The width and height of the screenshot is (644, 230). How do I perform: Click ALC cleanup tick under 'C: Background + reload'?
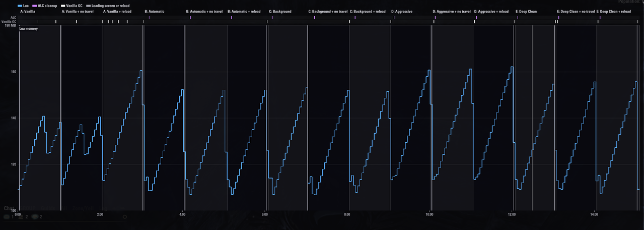pyautogui.click(x=355, y=18)
